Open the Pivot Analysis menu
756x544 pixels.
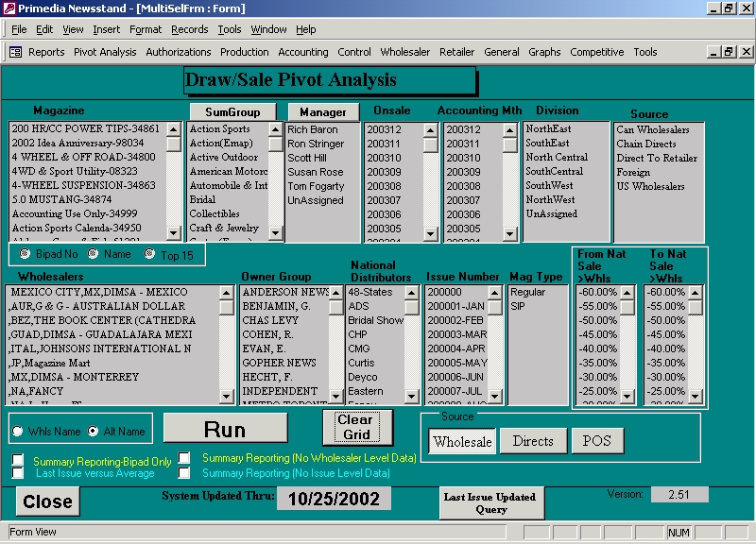105,52
